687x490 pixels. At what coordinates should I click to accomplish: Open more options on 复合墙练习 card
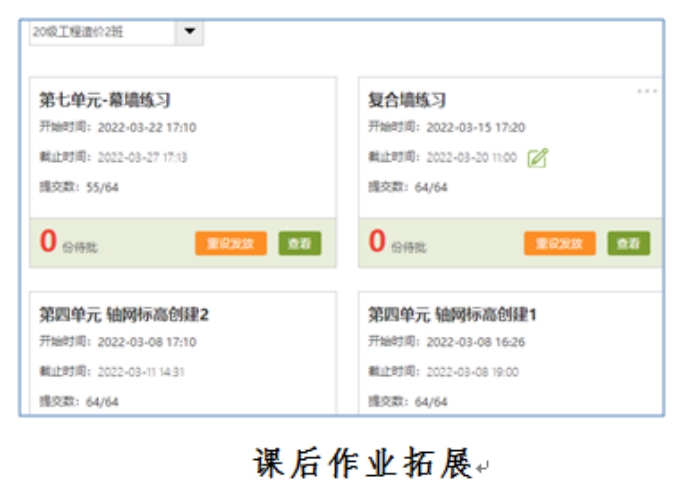click(x=647, y=91)
